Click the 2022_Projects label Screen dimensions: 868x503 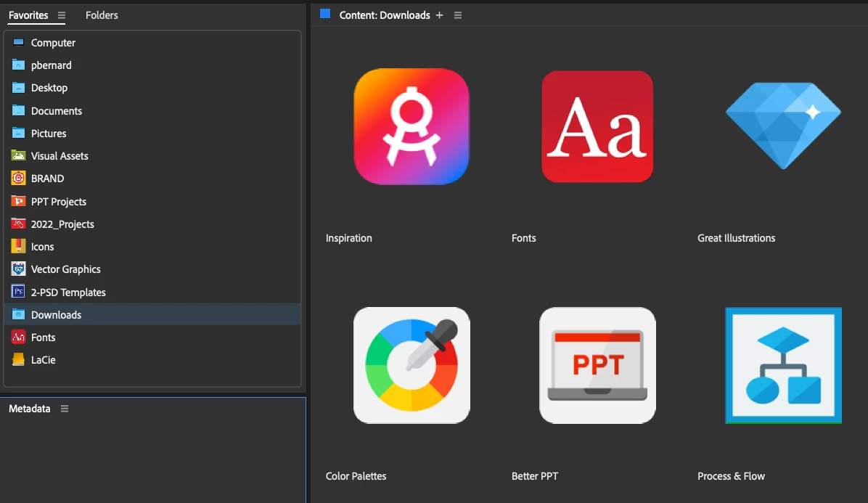click(x=62, y=224)
